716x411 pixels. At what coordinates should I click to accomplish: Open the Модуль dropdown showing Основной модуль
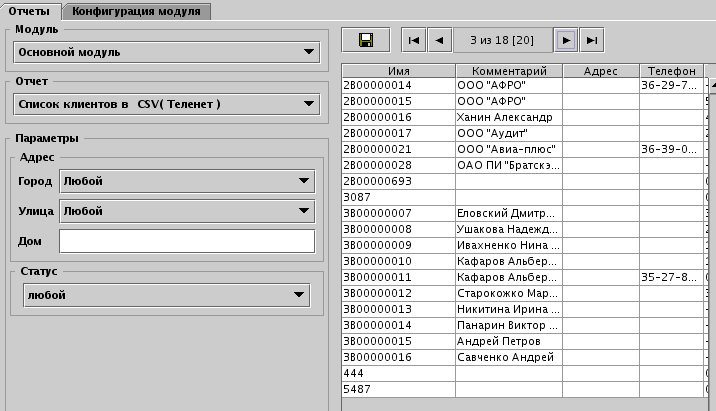tap(166, 51)
